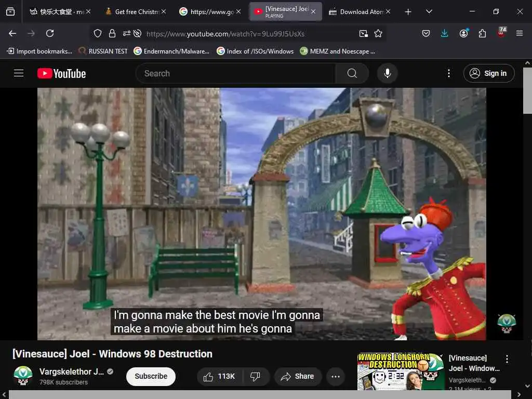Show site security padlock info
532x399 pixels.
[112, 33]
